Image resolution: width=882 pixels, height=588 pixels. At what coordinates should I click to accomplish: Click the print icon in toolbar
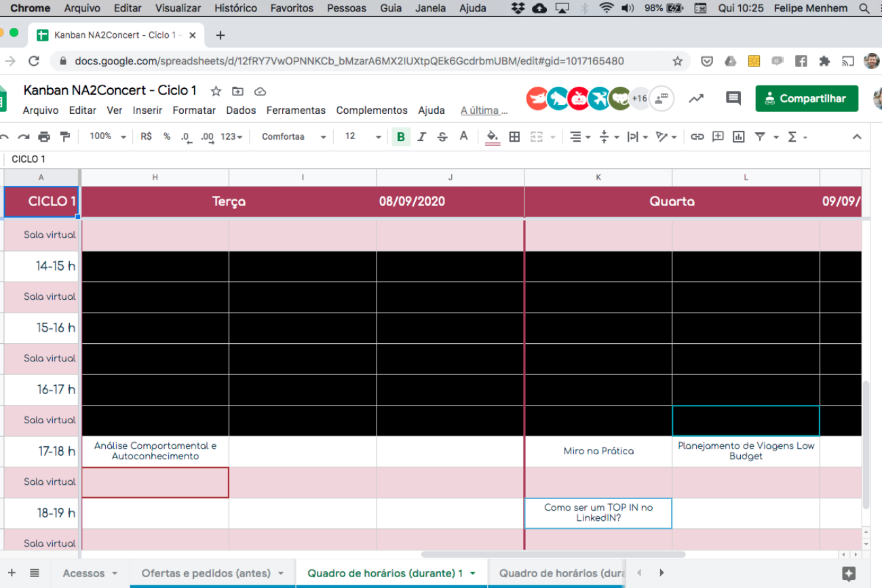coord(44,137)
